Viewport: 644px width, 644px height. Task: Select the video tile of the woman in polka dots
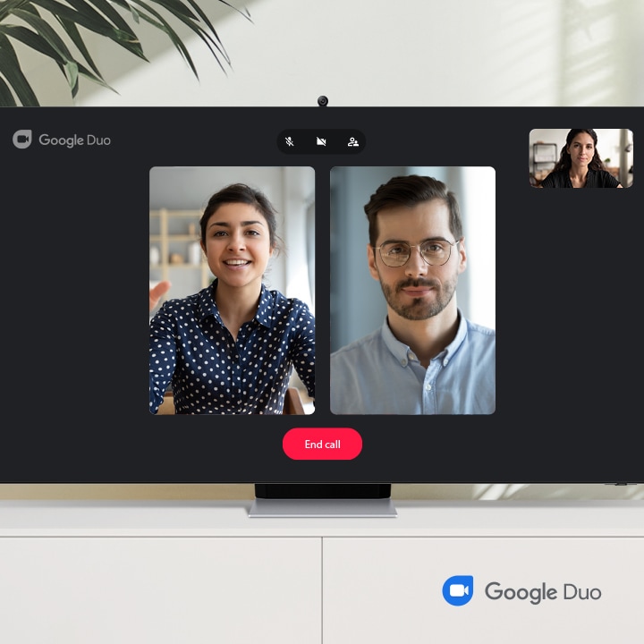(232, 291)
